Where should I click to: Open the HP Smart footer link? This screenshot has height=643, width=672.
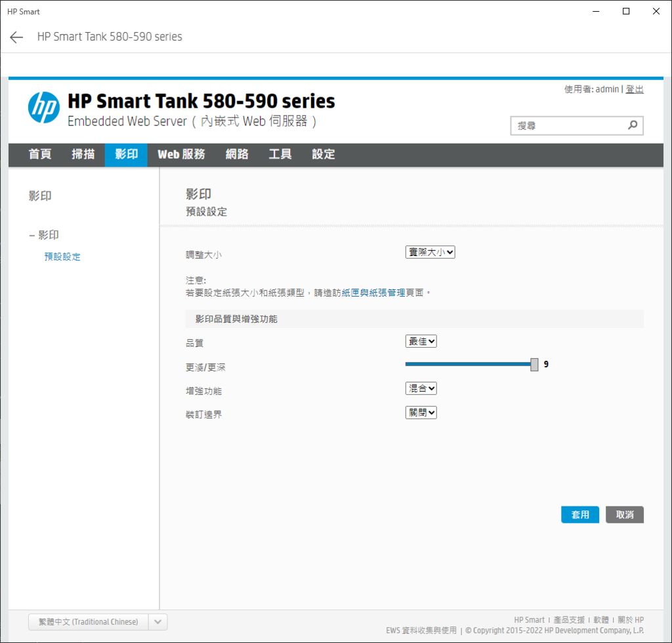[x=530, y=620]
